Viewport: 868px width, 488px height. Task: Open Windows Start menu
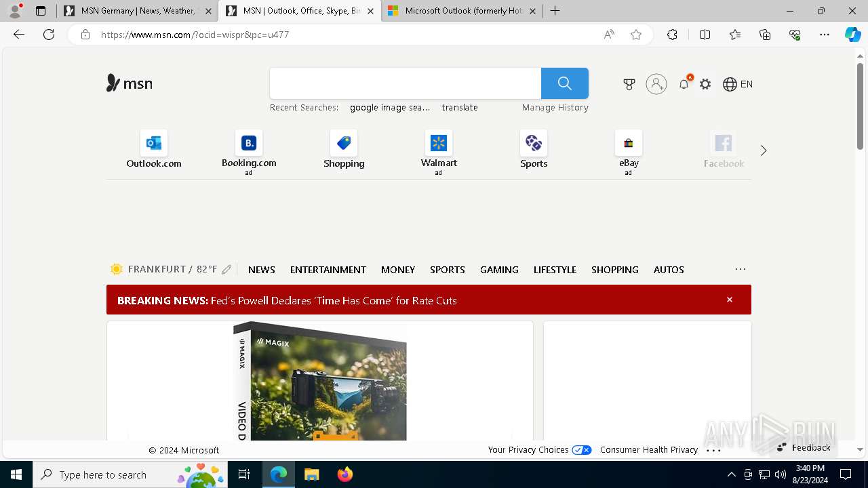pos(16,474)
